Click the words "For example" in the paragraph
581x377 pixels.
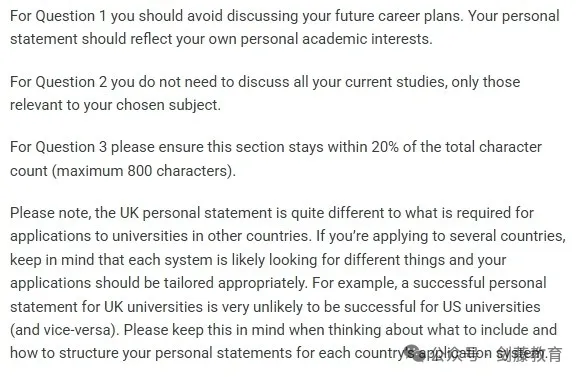pyautogui.click(x=353, y=283)
